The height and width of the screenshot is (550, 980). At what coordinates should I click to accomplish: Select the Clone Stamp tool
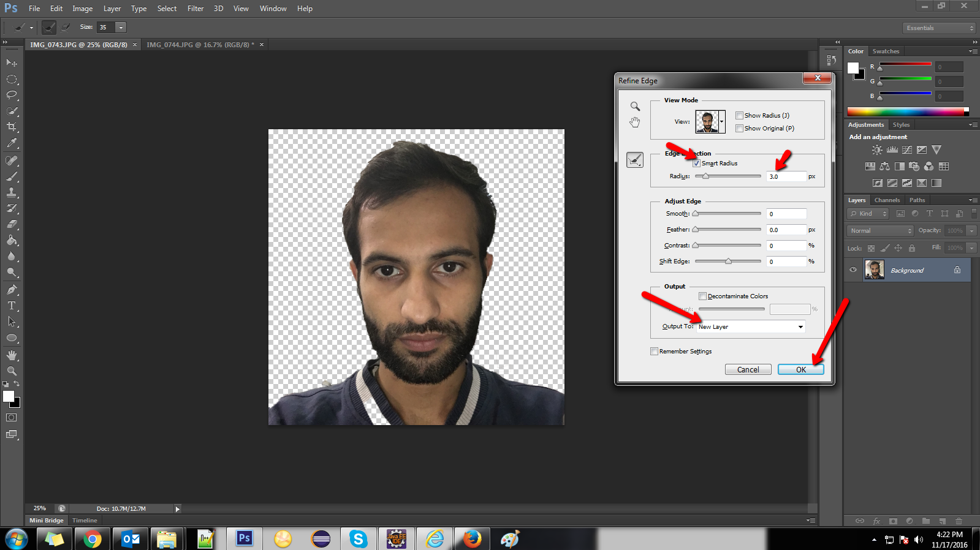(12, 192)
